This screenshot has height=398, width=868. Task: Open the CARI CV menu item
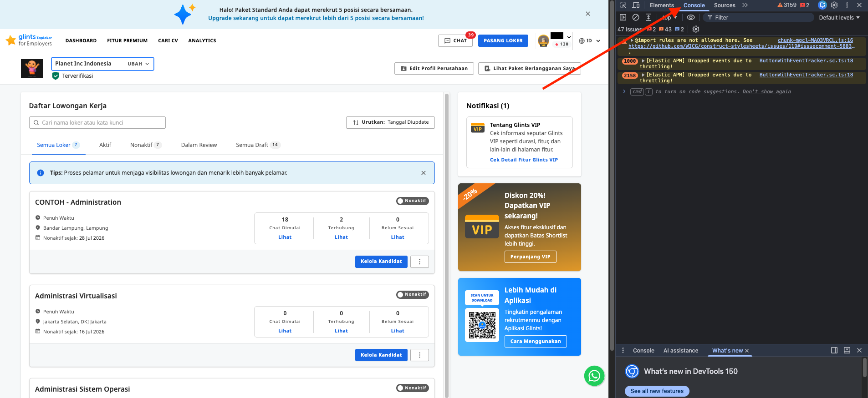pyautogui.click(x=168, y=41)
